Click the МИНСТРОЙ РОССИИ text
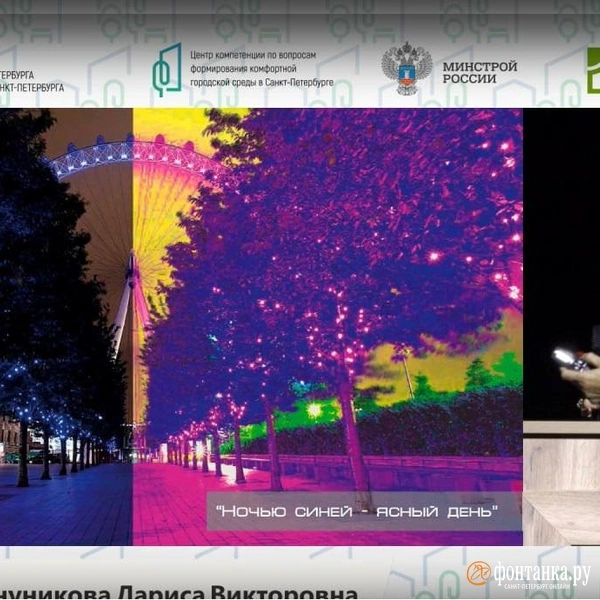This screenshot has height=600, width=600. [480, 72]
